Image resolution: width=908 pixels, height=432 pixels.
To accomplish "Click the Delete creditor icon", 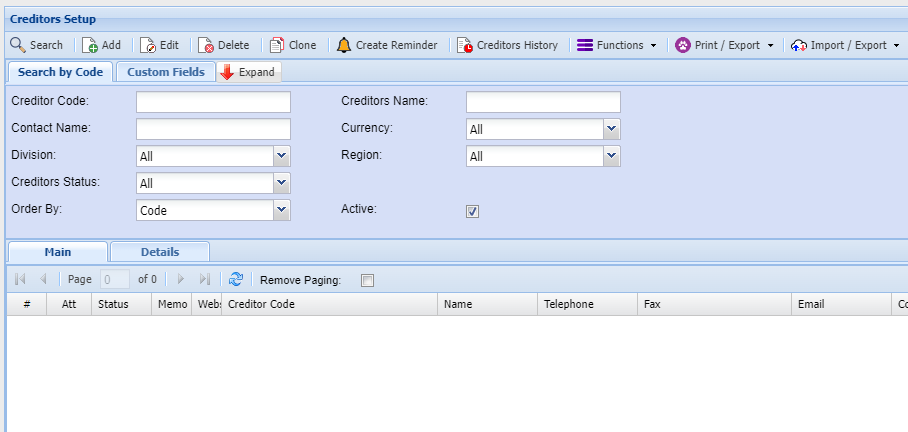I will (206, 45).
